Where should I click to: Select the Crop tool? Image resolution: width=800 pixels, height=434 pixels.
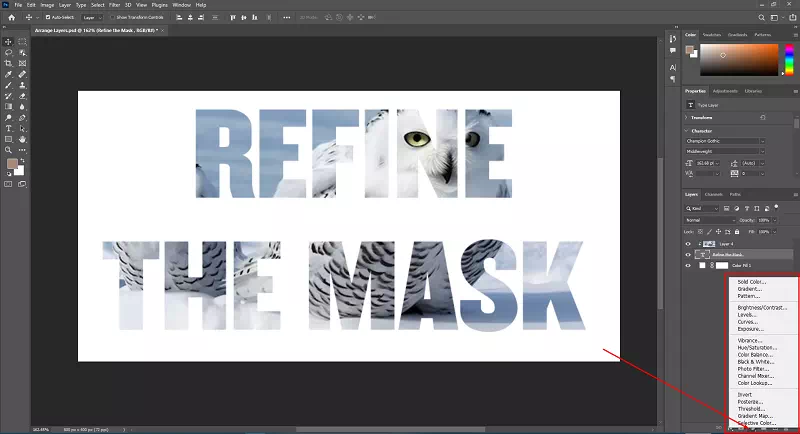(8, 63)
